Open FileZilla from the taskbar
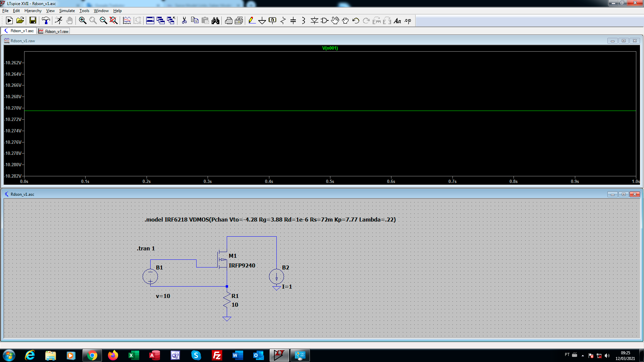The height and width of the screenshot is (362, 644). tap(217, 355)
